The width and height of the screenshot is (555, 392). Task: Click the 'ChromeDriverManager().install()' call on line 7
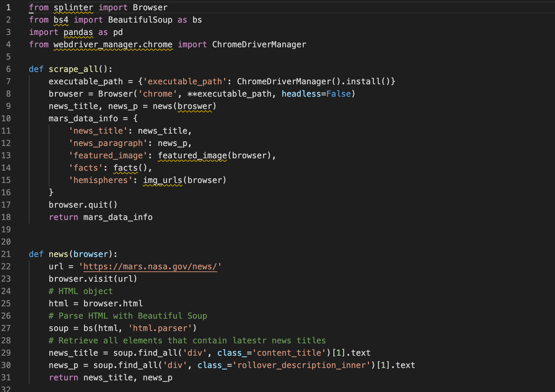tap(316, 81)
